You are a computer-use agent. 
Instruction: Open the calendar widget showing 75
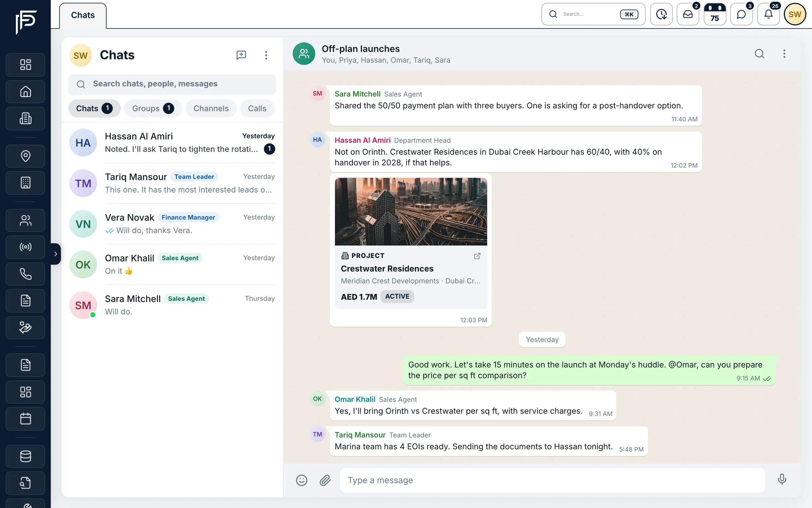(715, 14)
